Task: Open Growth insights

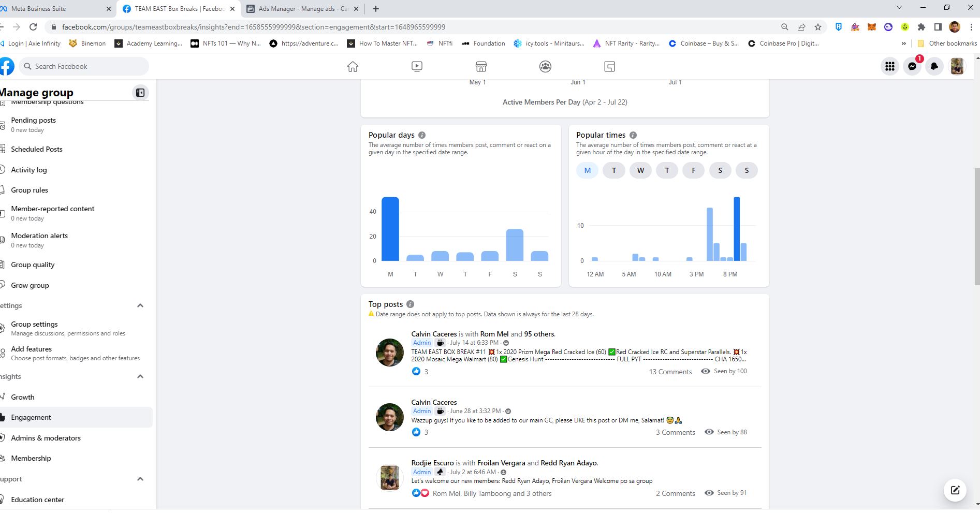Action: pyautogui.click(x=23, y=397)
